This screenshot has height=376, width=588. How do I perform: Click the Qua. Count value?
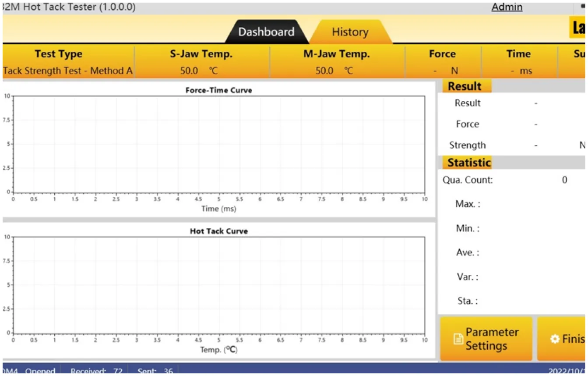(x=564, y=180)
